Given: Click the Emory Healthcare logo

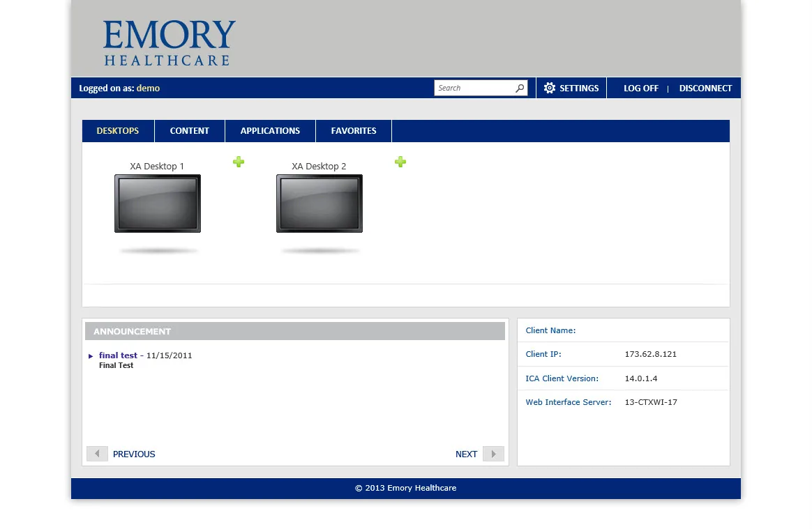Looking at the screenshot, I should tap(169, 43).
